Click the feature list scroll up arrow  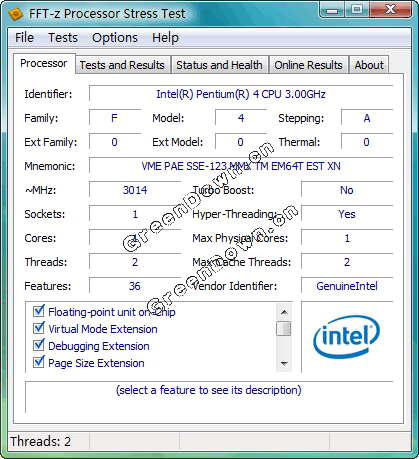(x=284, y=312)
